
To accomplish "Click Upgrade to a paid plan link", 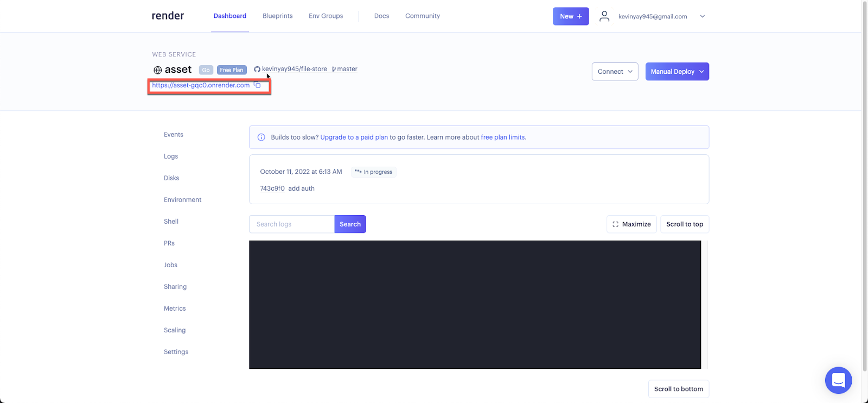I will click(354, 137).
